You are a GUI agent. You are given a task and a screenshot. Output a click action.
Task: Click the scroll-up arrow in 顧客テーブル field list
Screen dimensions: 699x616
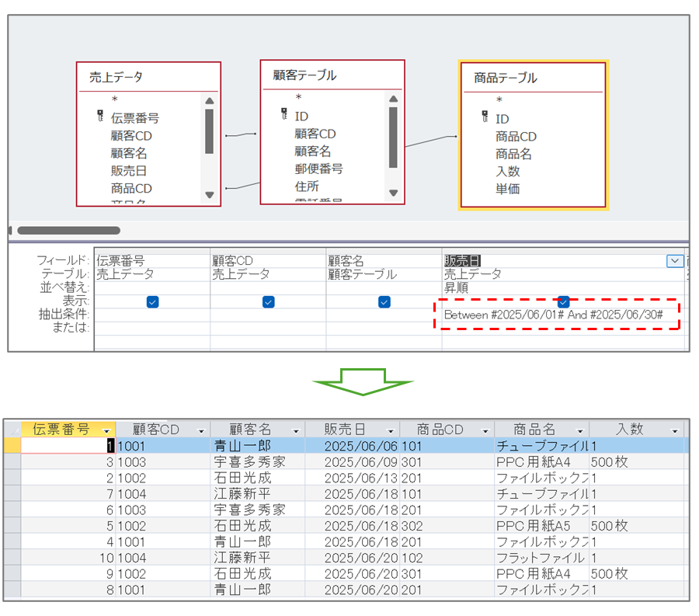[393, 99]
